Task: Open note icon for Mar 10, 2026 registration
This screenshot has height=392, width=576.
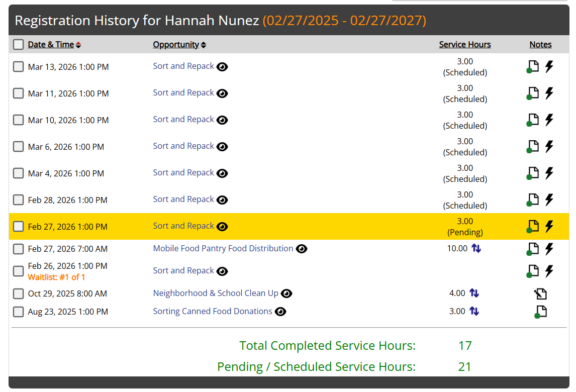Action: (533, 120)
